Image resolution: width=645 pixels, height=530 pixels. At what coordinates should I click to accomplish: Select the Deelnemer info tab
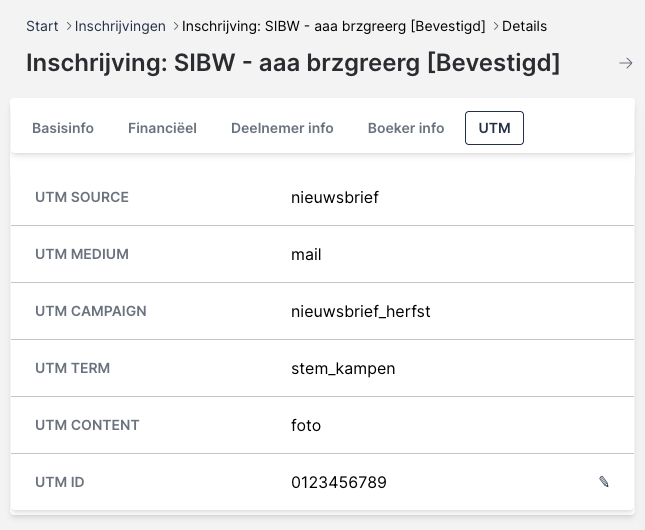click(282, 128)
